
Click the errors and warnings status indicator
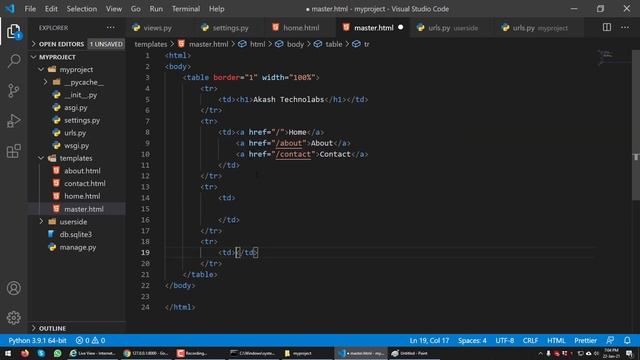[x=90, y=340]
